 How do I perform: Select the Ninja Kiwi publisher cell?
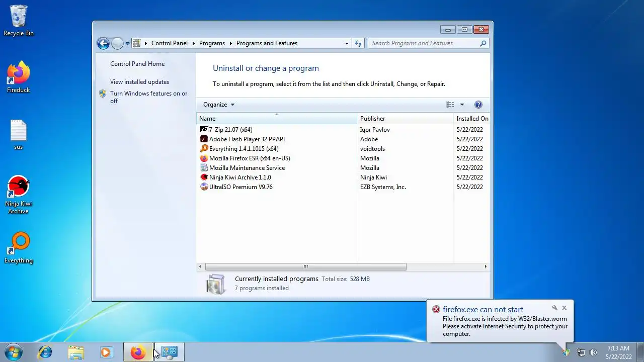(373, 177)
